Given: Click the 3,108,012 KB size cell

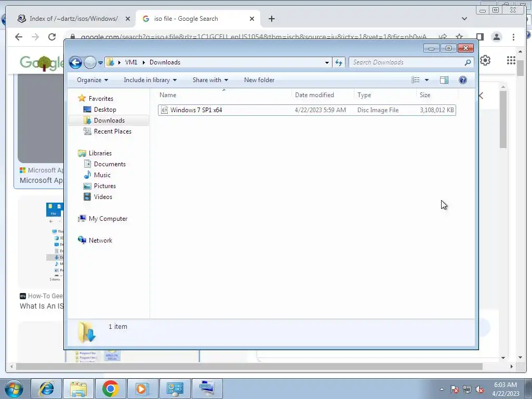Looking at the screenshot, I should [436, 110].
